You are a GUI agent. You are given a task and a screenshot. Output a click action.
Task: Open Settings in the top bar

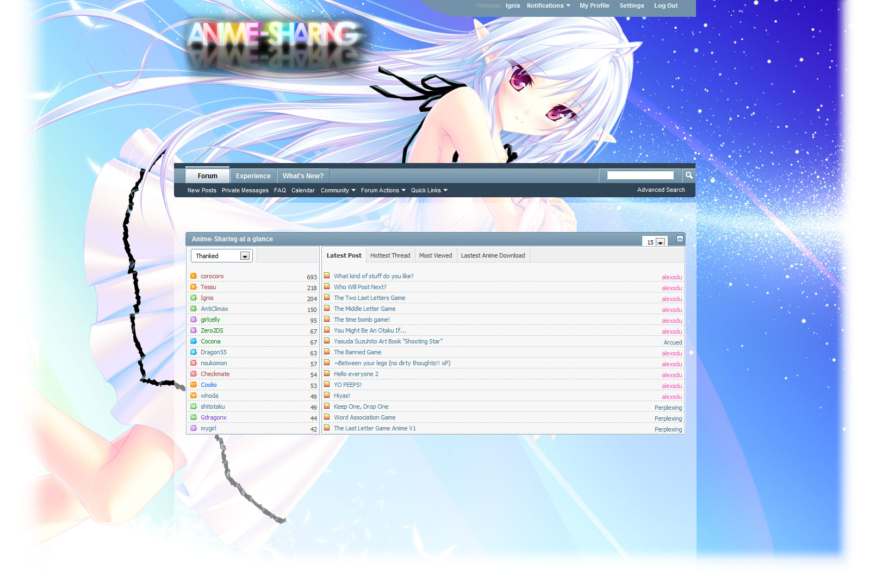tap(631, 5)
